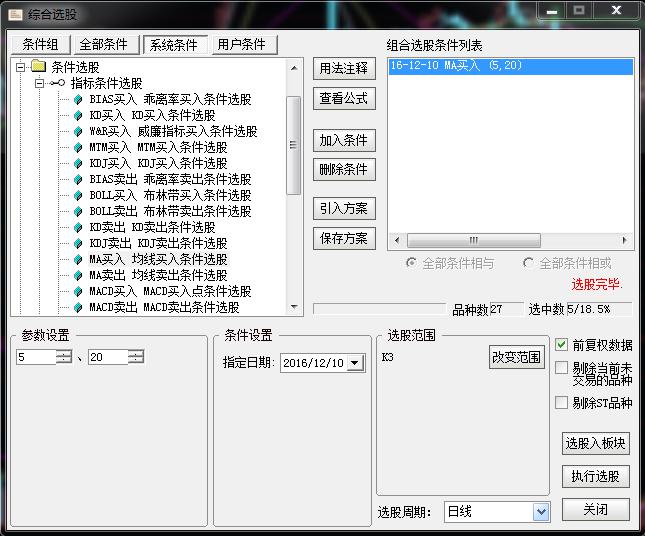Click the yellow folder icon of 条件选股
Image resolution: width=645 pixels, height=536 pixels.
pyautogui.click(x=39, y=66)
